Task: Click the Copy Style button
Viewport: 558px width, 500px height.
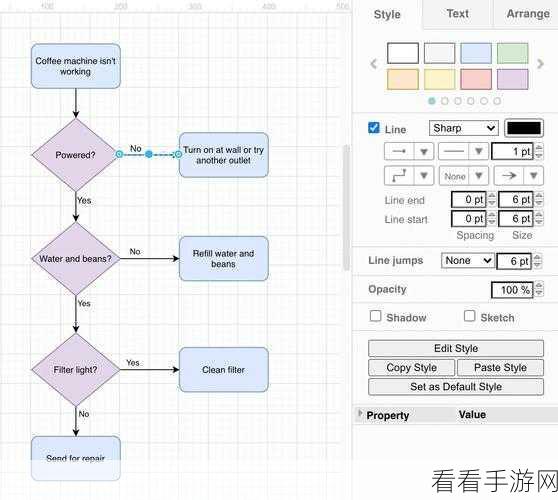Action: pyautogui.click(x=411, y=368)
